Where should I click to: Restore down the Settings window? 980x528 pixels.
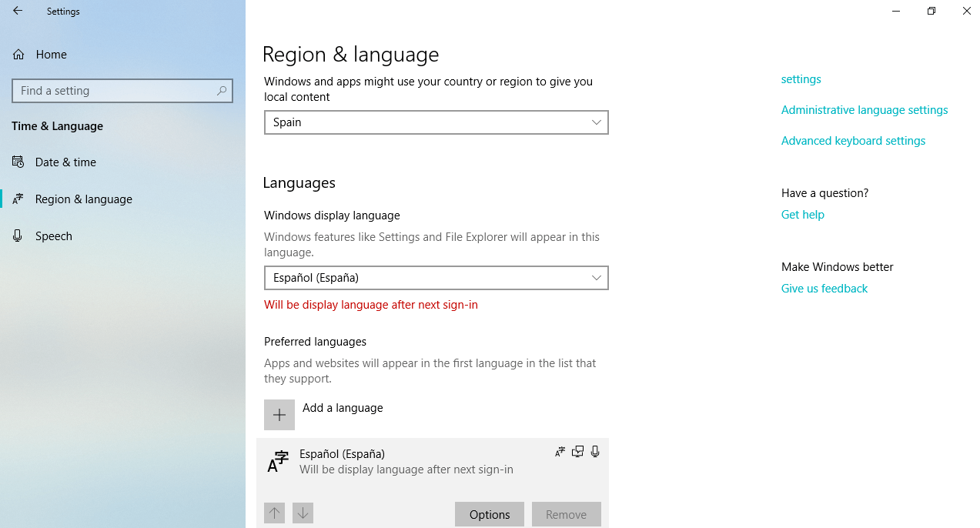click(932, 11)
